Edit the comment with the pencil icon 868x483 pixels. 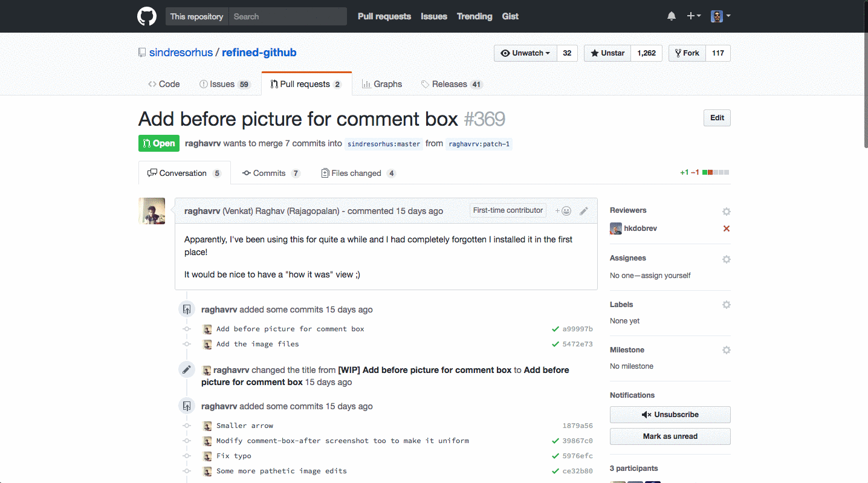(583, 211)
